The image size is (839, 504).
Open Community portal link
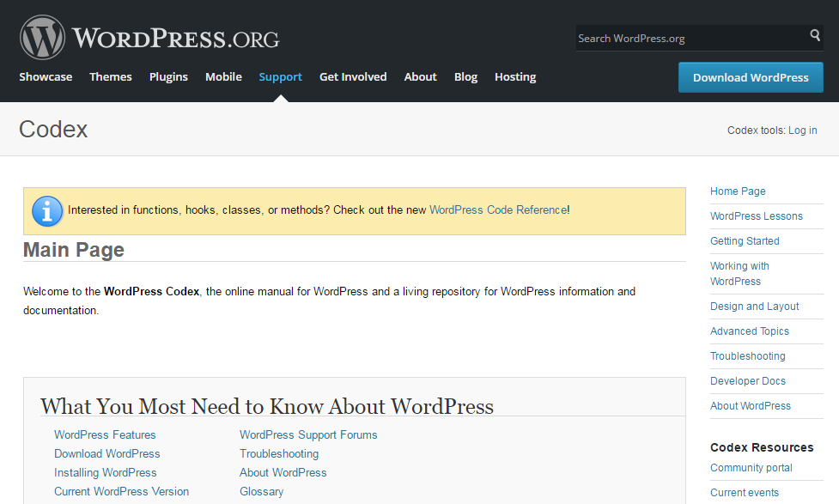[751, 468]
